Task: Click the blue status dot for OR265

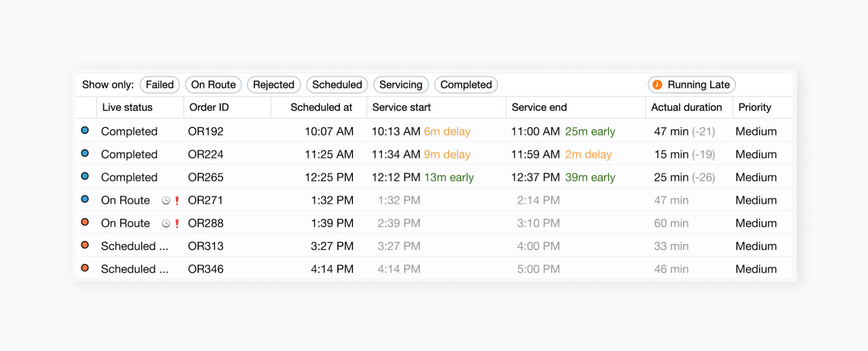Action: [85, 176]
